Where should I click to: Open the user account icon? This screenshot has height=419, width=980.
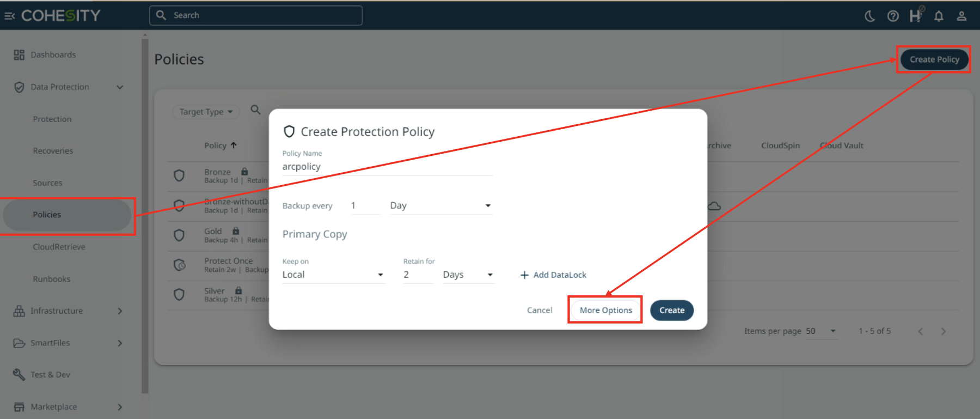(x=961, y=16)
